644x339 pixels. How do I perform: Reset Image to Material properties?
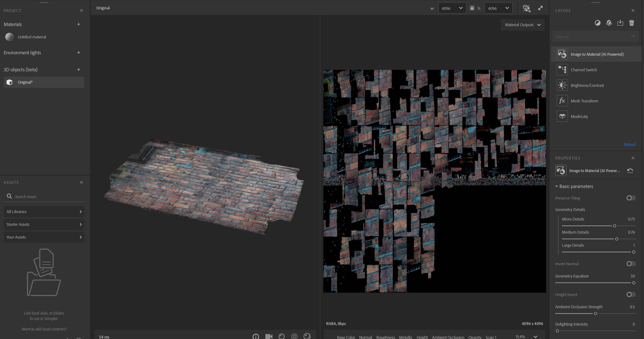630,170
